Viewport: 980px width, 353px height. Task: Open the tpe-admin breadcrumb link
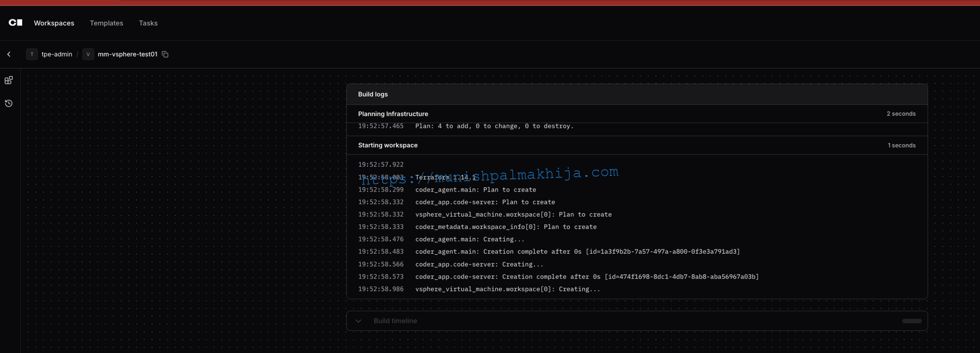tap(57, 54)
